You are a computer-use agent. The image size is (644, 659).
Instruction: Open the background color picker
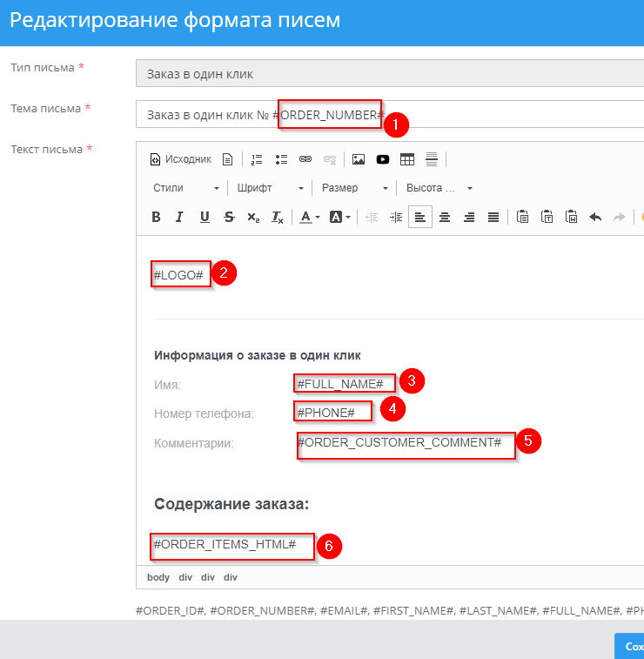340,217
